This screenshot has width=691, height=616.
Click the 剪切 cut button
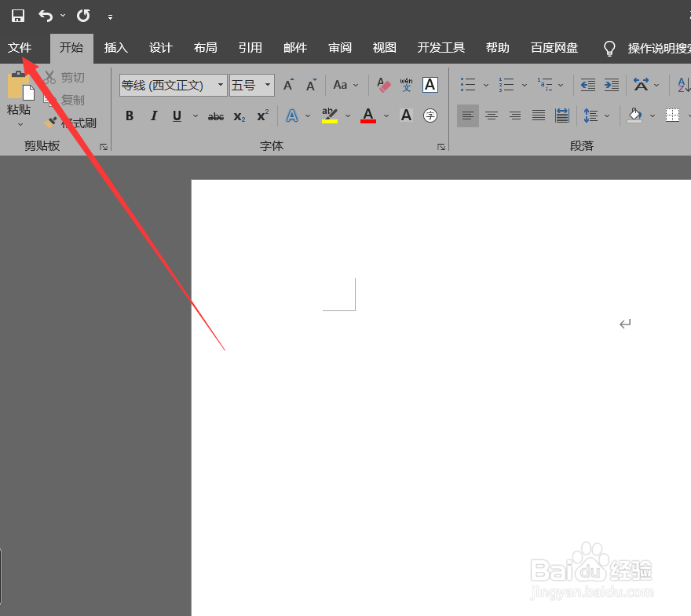point(64,78)
